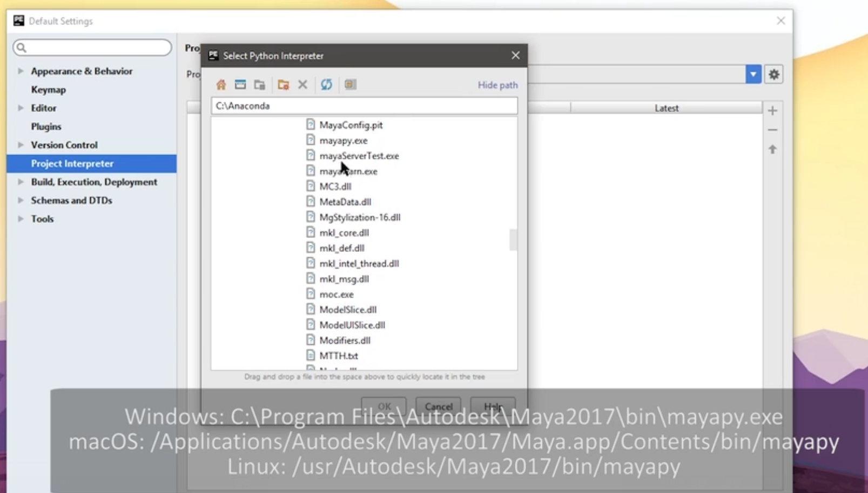Screen dimensions: 868x493
Task: Click the up arrow upgrade package icon
Action: click(x=772, y=149)
